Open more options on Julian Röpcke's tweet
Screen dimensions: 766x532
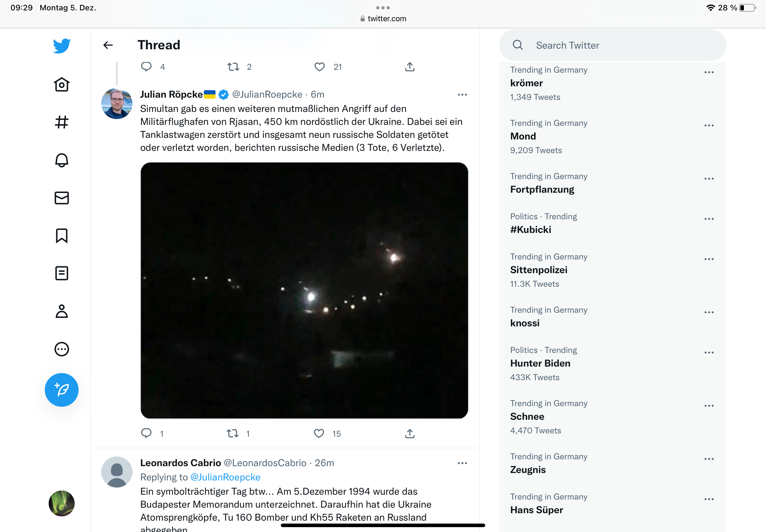(462, 95)
